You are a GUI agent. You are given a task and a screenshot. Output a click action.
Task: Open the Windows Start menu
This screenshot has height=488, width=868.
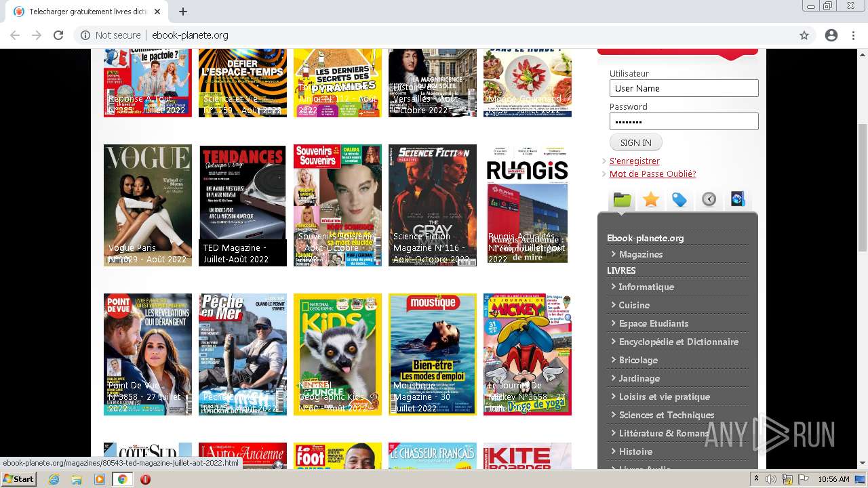tap(18, 479)
